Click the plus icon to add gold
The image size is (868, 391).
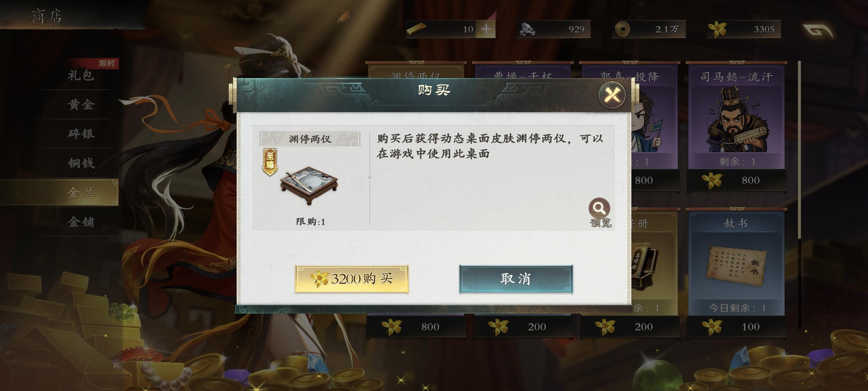coord(485,29)
